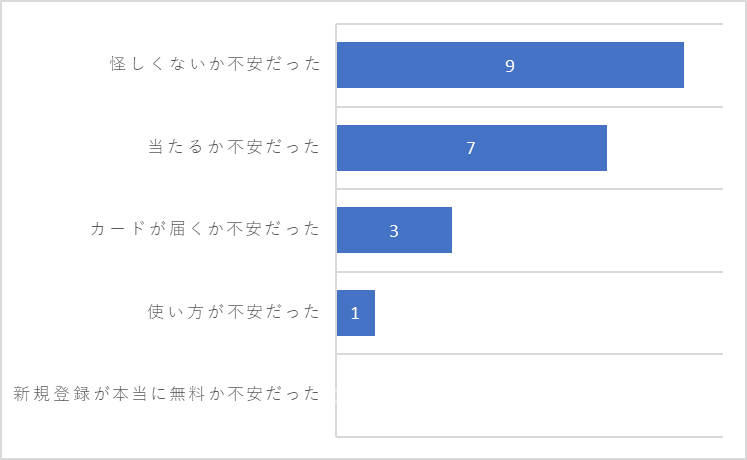The height and width of the screenshot is (460, 747).
Task: Select the bottom border line of plot
Action: tap(530, 437)
